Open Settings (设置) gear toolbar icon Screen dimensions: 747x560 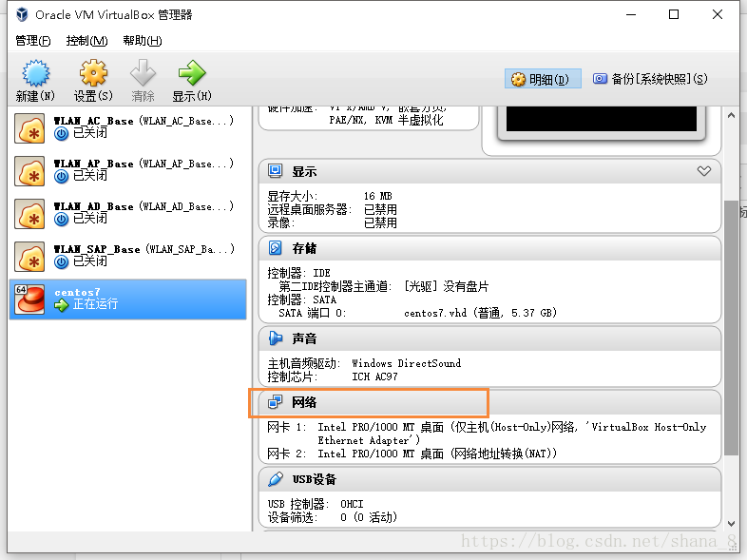tap(93, 73)
